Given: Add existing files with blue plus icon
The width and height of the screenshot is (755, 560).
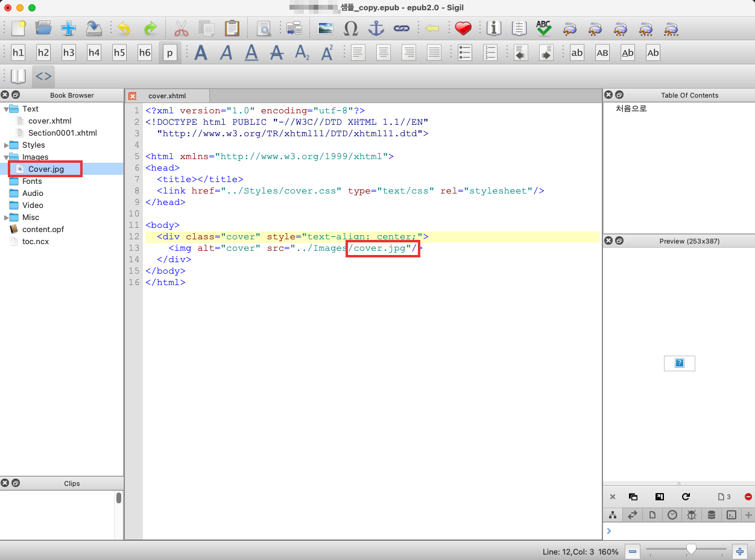Looking at the screenshot, I should point(69,28).
